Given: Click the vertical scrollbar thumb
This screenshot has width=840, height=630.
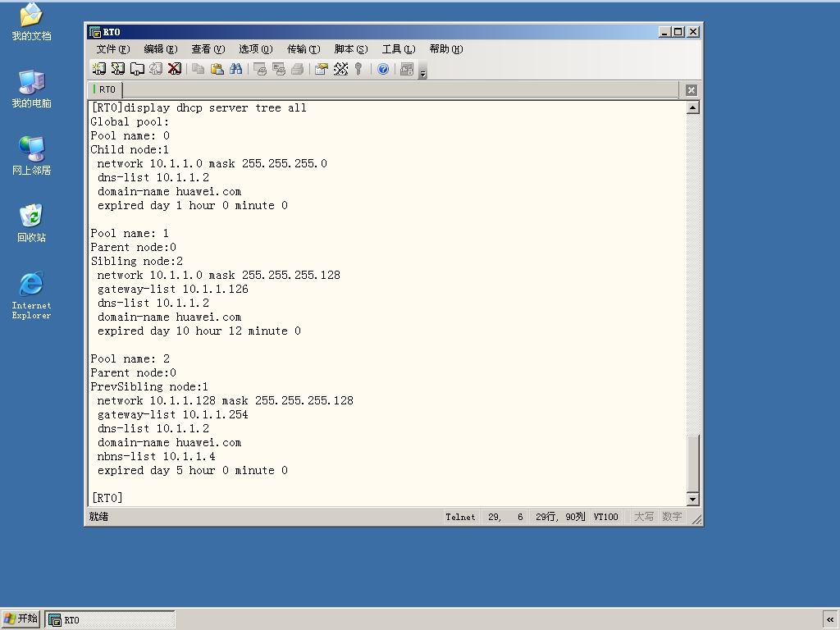Looking at the screenshot, I should click(x=692, y=463).
